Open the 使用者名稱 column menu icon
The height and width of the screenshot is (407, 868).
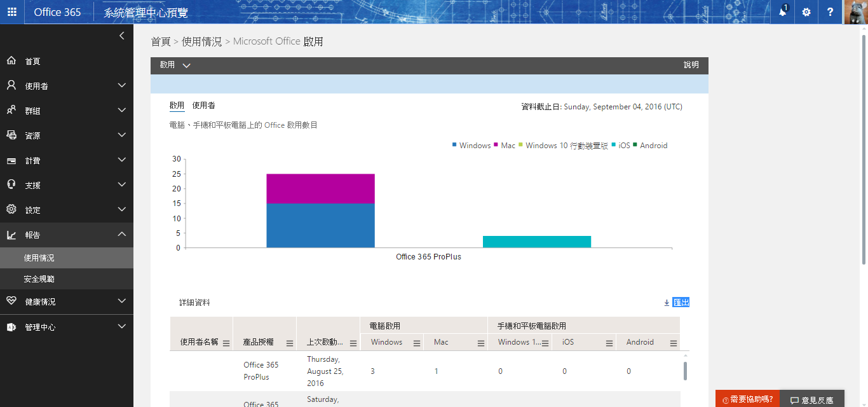click(226, 343)
